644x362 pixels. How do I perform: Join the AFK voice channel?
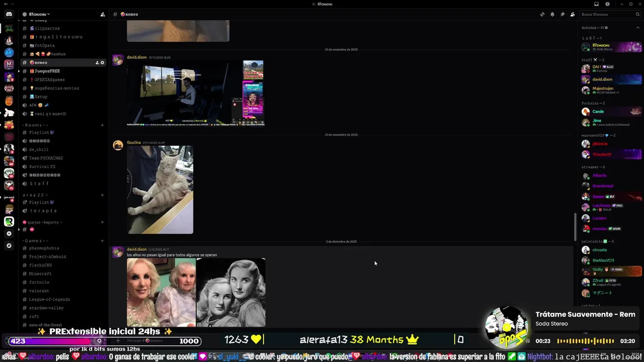pos(63,105)
